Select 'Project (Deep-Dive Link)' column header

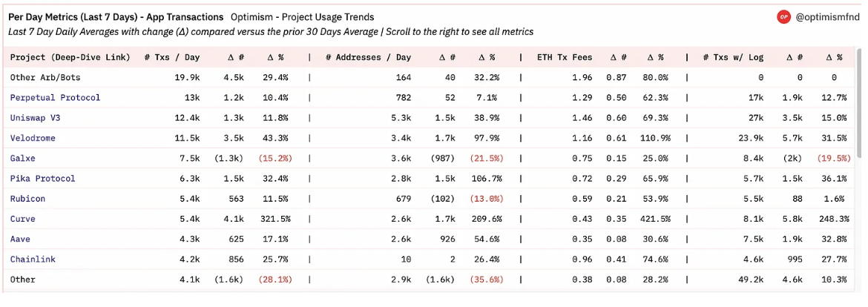point(70,58)
